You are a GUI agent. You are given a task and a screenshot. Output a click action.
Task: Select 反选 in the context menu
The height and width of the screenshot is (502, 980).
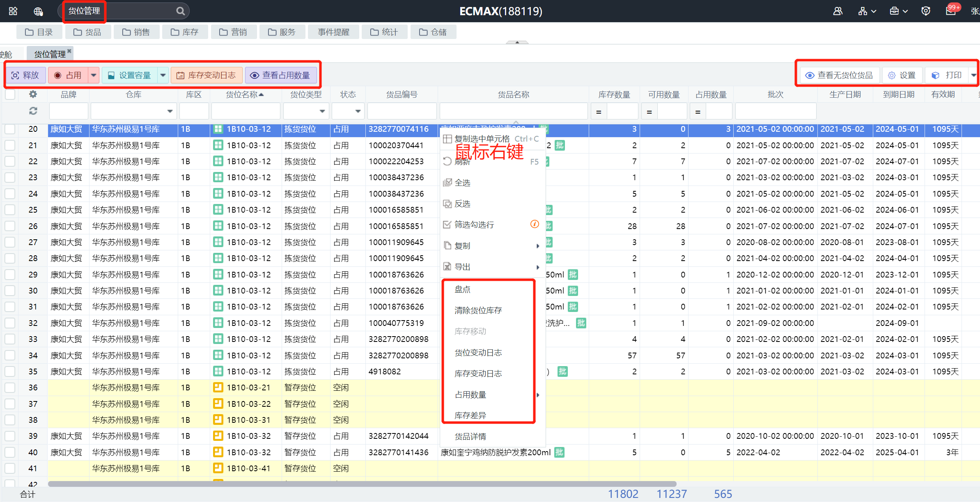(x=493, y=204)
